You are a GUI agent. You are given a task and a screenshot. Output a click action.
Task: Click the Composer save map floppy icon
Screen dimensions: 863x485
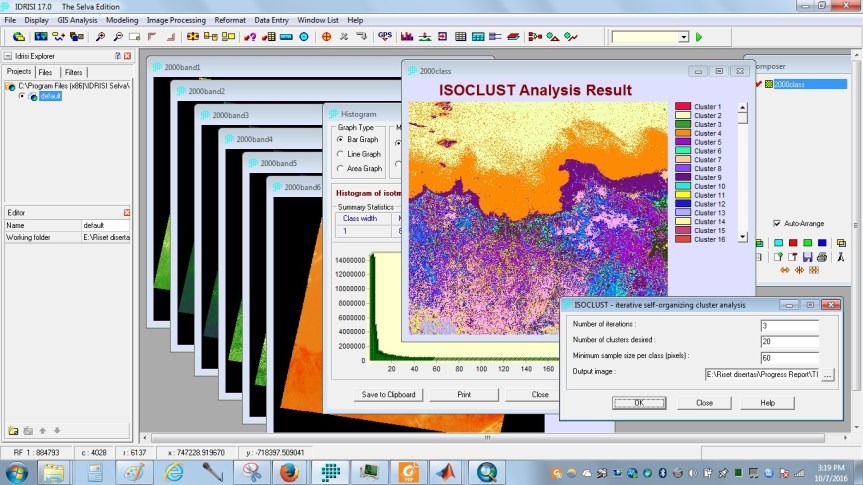point(807,257)
